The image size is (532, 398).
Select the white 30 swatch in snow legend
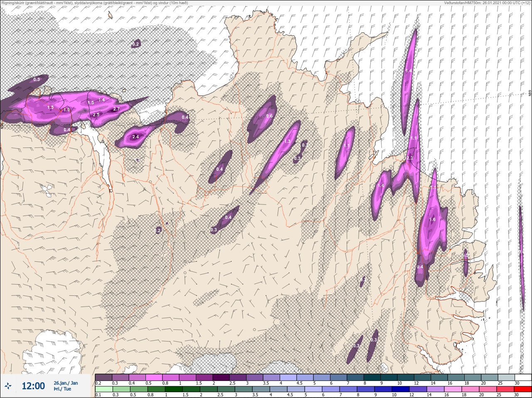[523, 377]
